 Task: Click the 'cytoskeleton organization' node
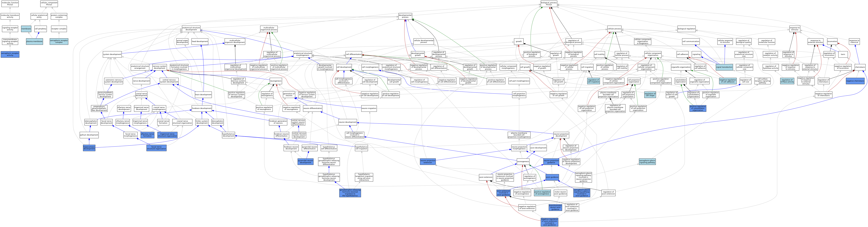point(681,81)
